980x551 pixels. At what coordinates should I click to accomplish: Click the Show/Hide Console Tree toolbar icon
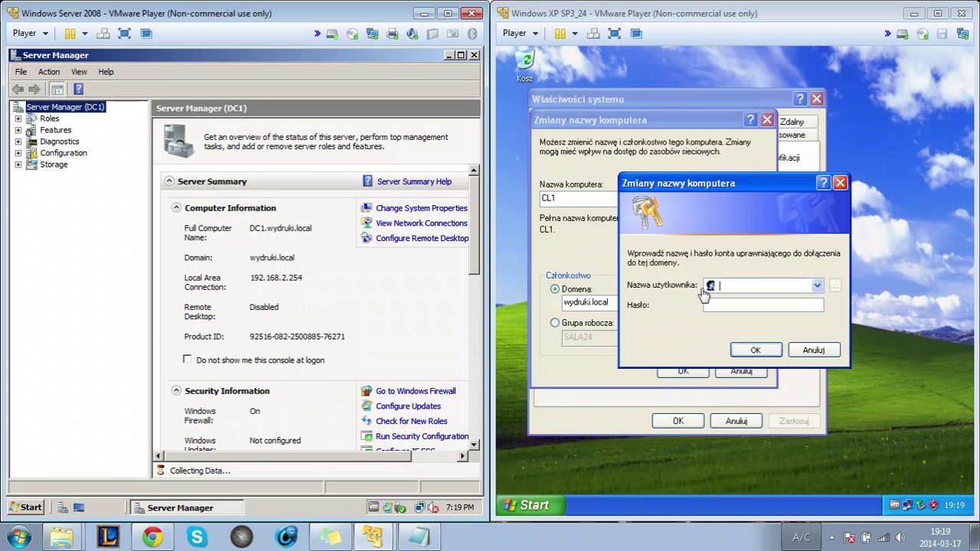[x=57, y=90]
